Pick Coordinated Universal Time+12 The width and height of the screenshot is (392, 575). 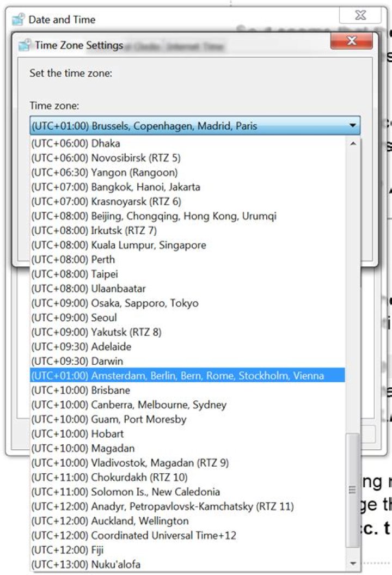(x=187, y=535)
